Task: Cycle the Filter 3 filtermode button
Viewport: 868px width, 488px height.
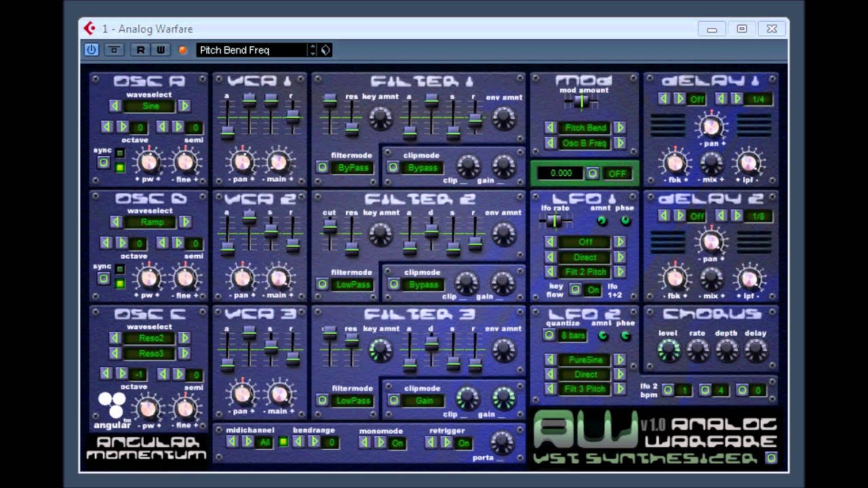Action: [322, 400]
